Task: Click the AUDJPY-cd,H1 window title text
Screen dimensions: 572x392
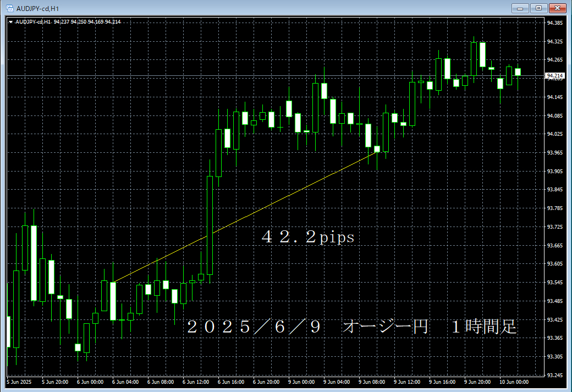Action: click(36, 8)
